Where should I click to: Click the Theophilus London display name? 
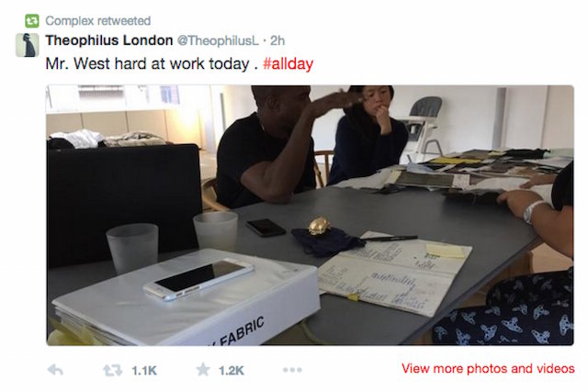[x=109, y=40]
